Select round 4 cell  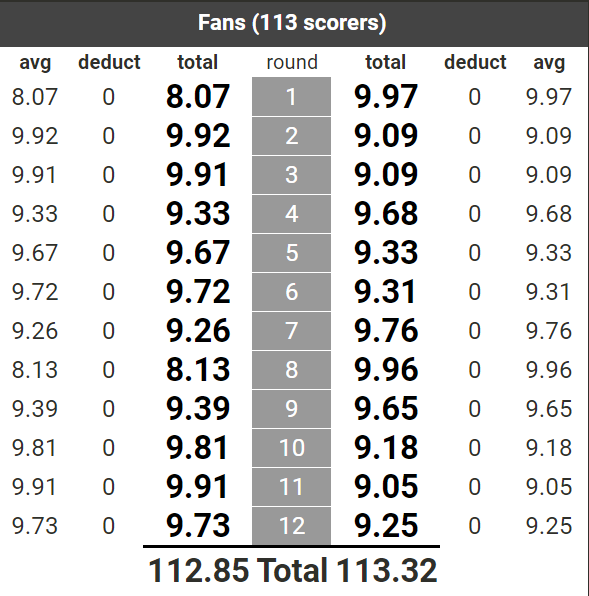291,214
